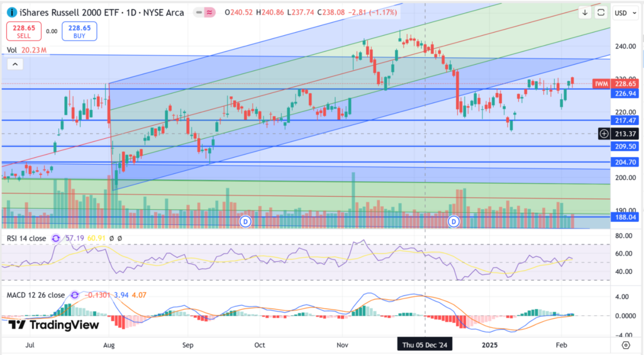The width and height of the screenshot is (644, 355).
Task: Click the 228.65 BUY button
Action: (79, 31)
